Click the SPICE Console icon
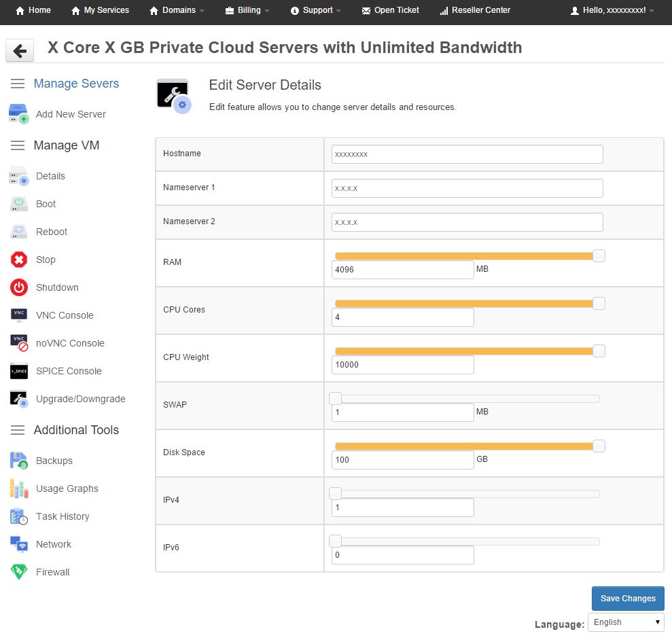The image size is (672, 640). click(x=19, y=371)
